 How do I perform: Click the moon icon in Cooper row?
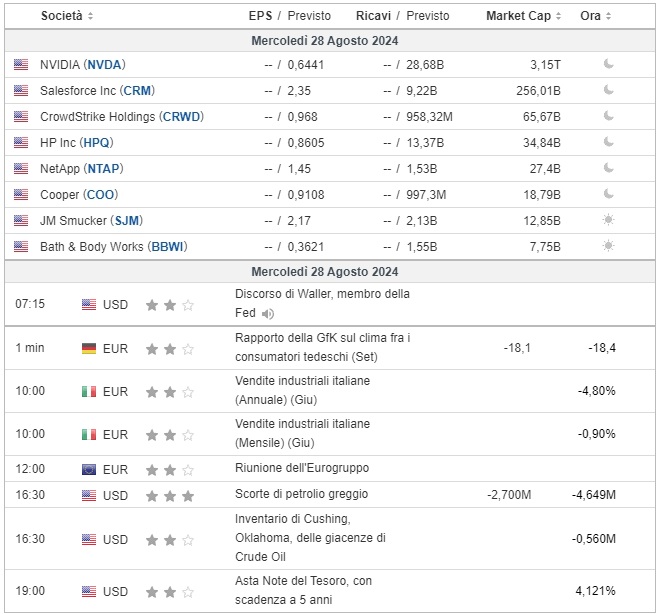(x=608, y=194)
